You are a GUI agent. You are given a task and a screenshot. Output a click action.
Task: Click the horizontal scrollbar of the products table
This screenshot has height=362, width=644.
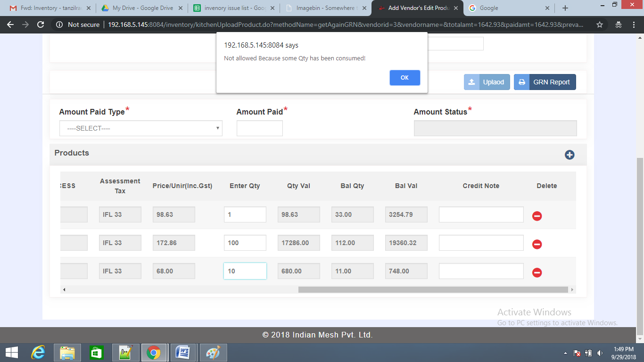pyautogui.click(x=433, y=289)
